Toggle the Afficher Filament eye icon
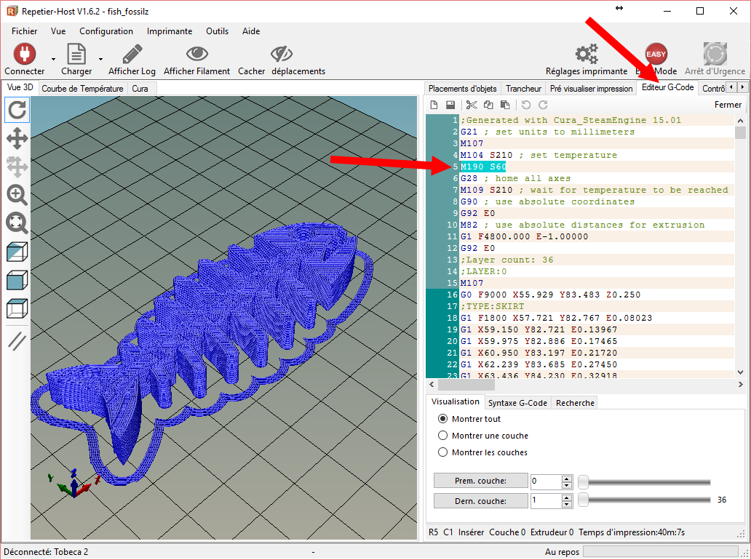Viewport: 751px width, 560px height. [x=196, y=55]
